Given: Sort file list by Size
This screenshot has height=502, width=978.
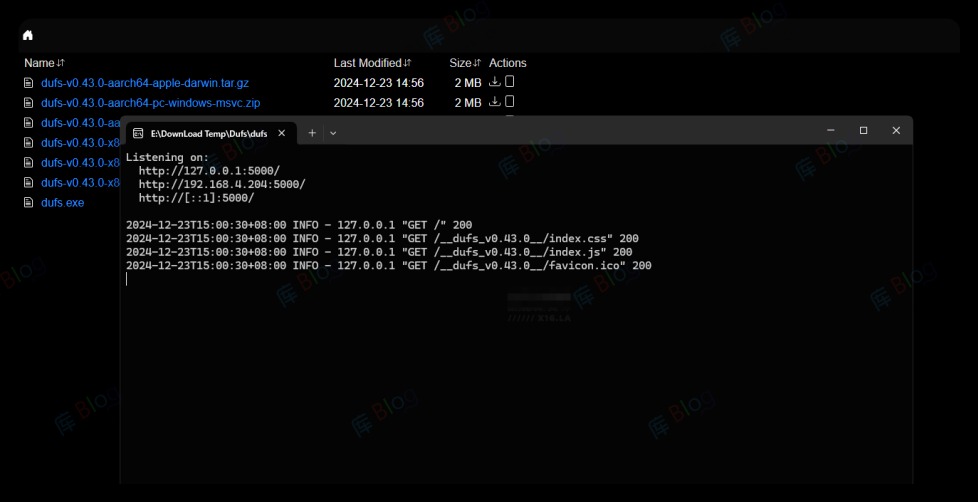Looking at the screenshot, I should pos(465,63).
